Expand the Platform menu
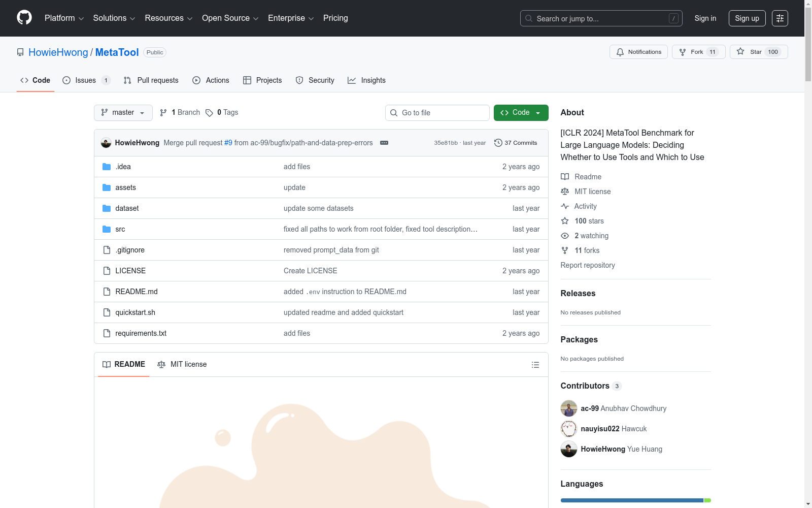The image size is (812, 508). pos(64,18)
